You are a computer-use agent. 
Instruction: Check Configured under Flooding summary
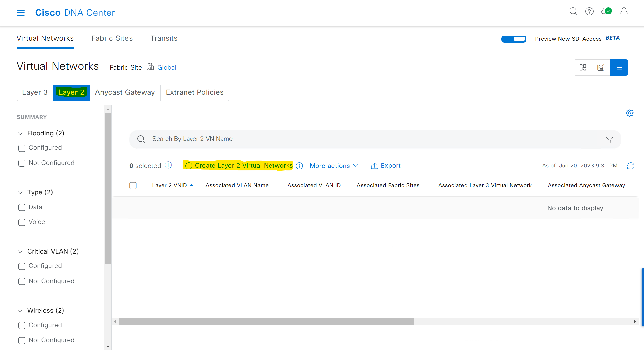pos(22,148)
